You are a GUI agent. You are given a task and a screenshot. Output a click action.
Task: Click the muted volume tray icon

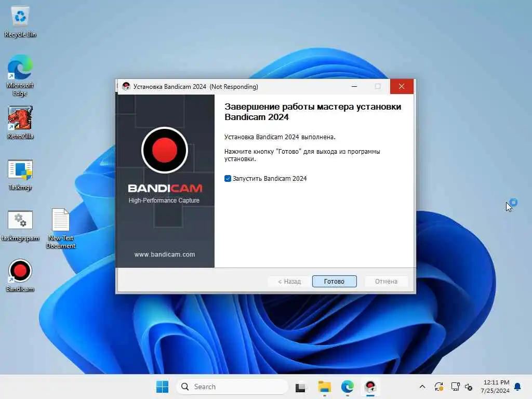(x=469, y=387)
